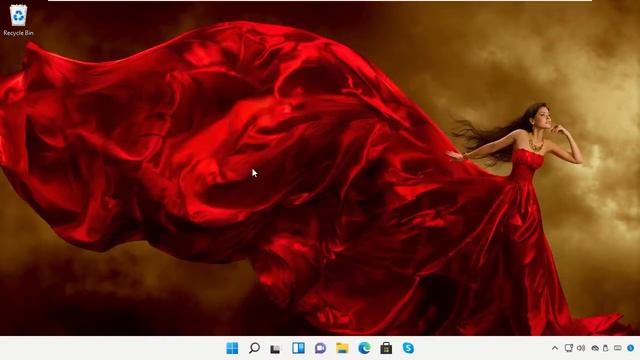Select the "Recycle Bin" label text
Image resolution: width=640 pixels, height=360 pixels.
click(x=18, y=33)
